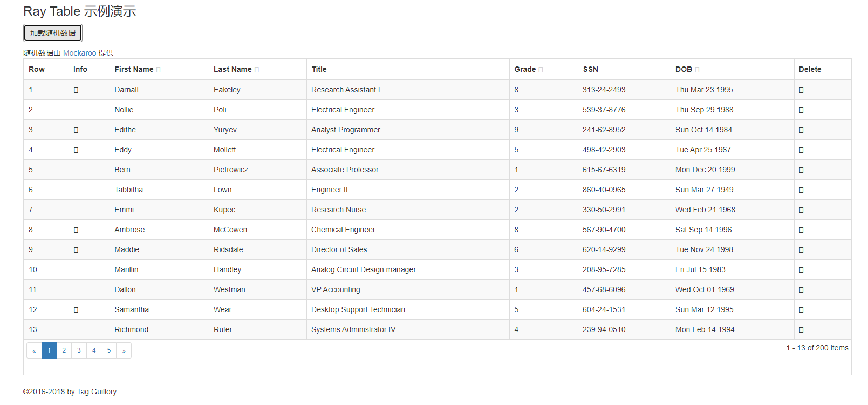Open the info icon for row Edithe

(x=76, y=130)
